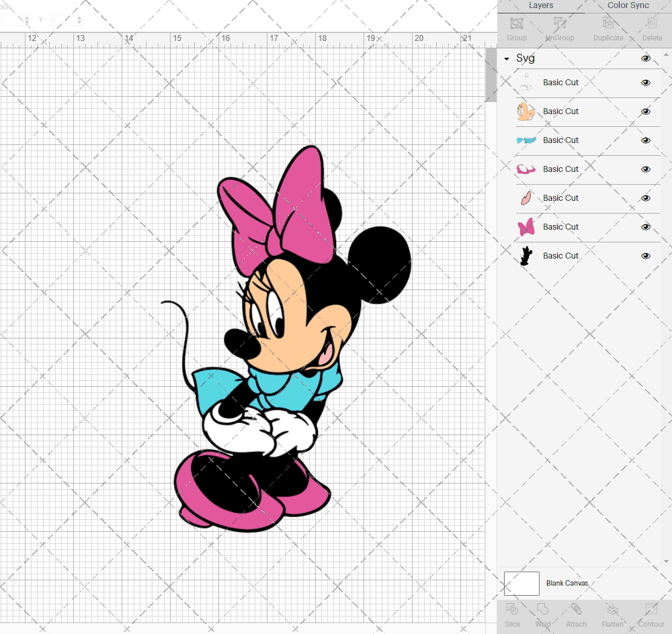Viewport: 672px width, 634px height.
Task: Select the peach face layer thumbnail
Action: [x=526, y=111]
